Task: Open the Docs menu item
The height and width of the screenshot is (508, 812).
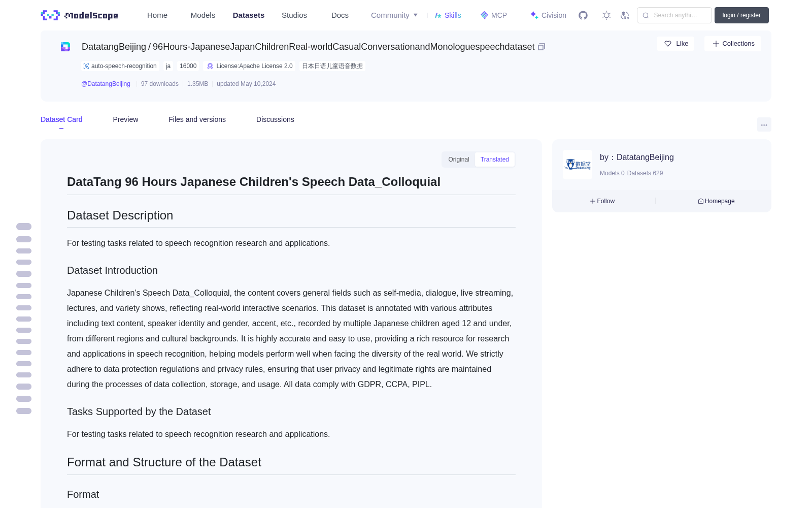Action: pos(340,15)
